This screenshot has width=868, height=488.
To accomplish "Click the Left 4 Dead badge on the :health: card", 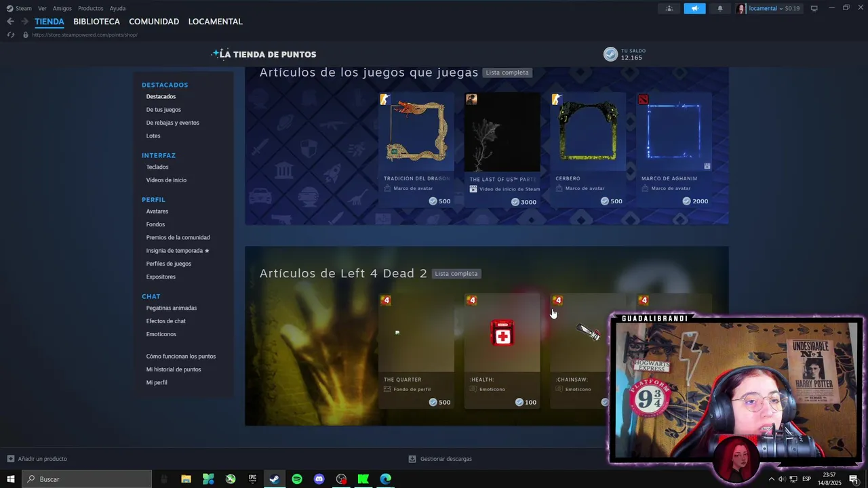I will tap(471, 300).
